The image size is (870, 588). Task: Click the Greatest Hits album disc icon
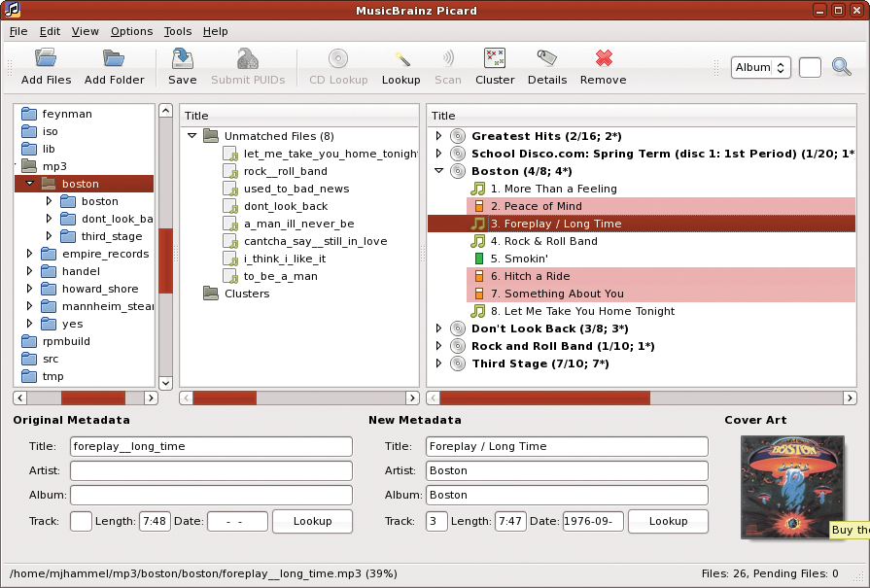click(x=457, y=136)
